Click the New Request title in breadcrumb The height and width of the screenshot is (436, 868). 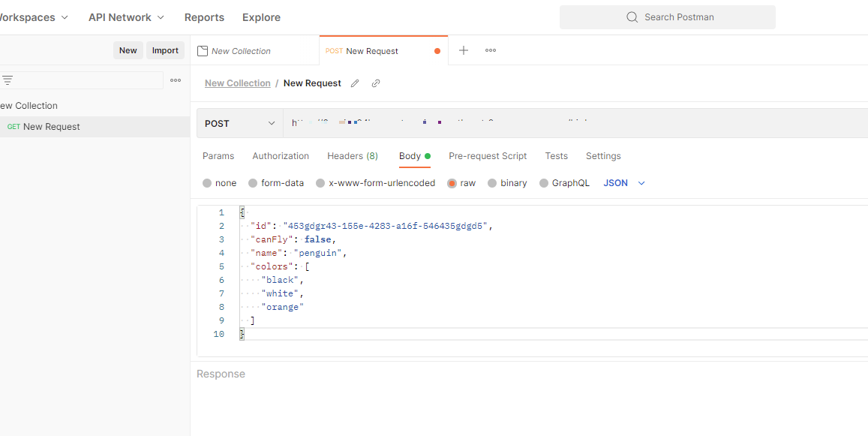coord(312,83)
